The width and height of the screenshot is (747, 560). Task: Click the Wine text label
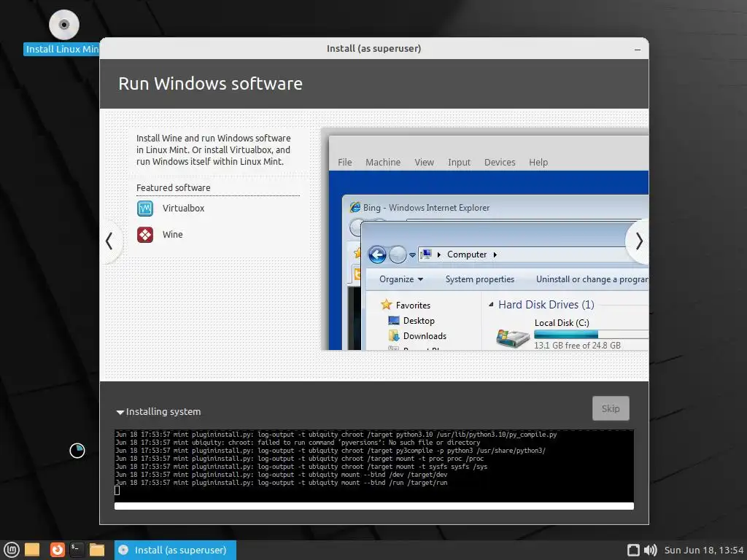[x=172, y=235]
